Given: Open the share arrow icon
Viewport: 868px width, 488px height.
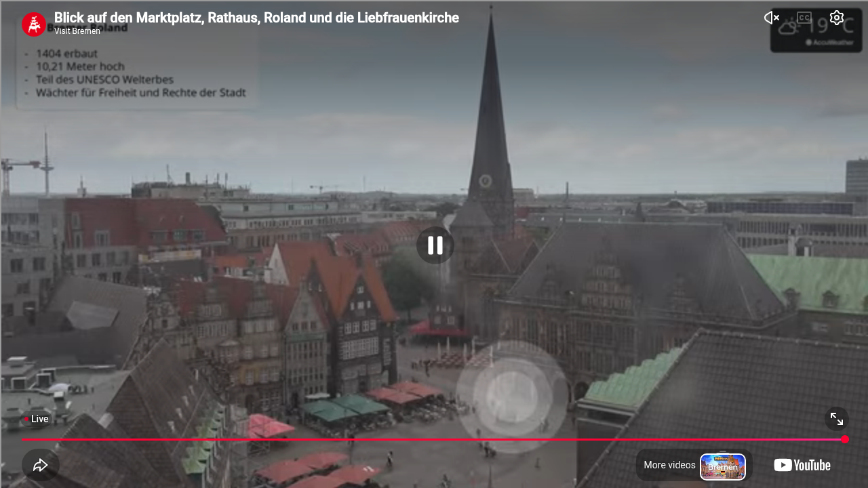Looking at the screenshot, I should (40, 465).
